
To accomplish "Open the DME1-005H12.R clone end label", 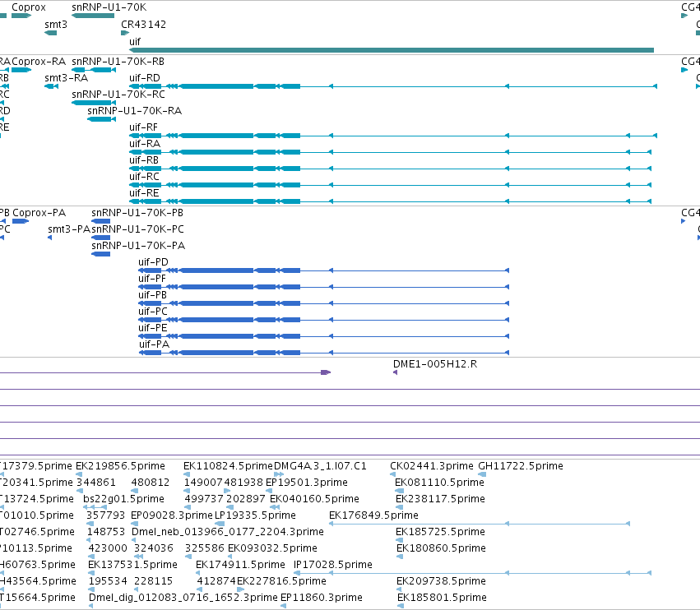I will (x=435, y=364).
